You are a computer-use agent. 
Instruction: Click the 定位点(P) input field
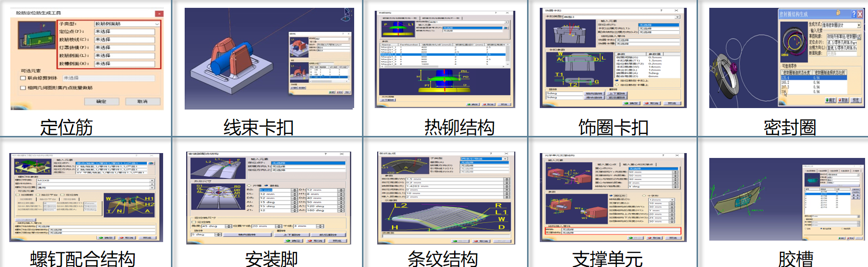click(x=124, y=32)
